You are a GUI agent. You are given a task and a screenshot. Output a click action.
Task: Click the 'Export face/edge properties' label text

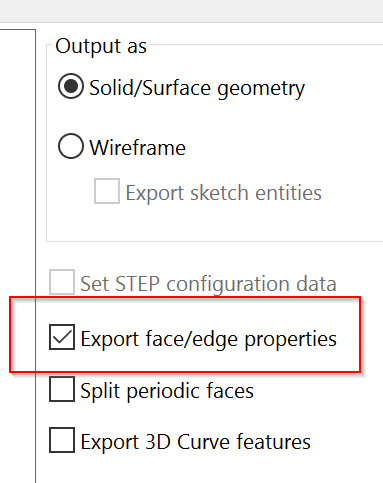[x=209, y=340]
